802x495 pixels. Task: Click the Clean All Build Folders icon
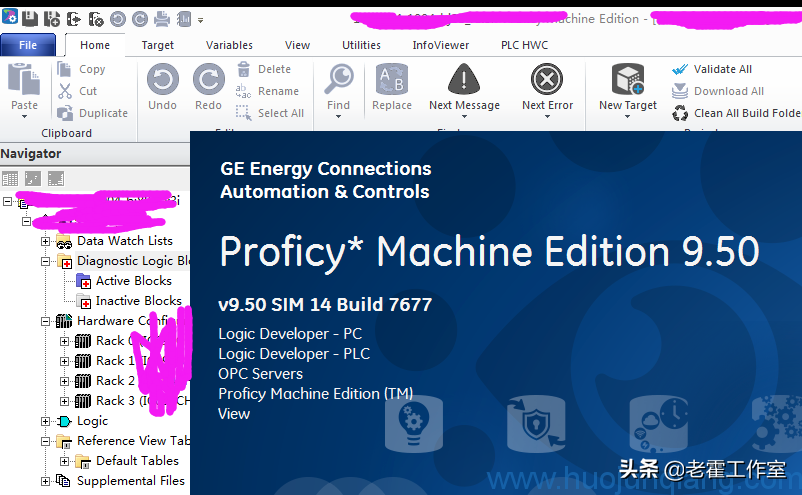pos(680,113)
